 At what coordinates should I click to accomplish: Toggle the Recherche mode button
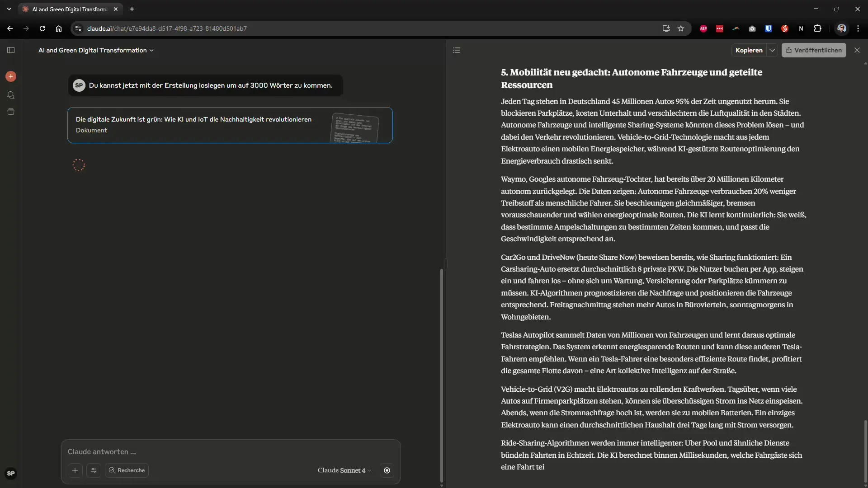pyautogui.click(x=127, y=470)
